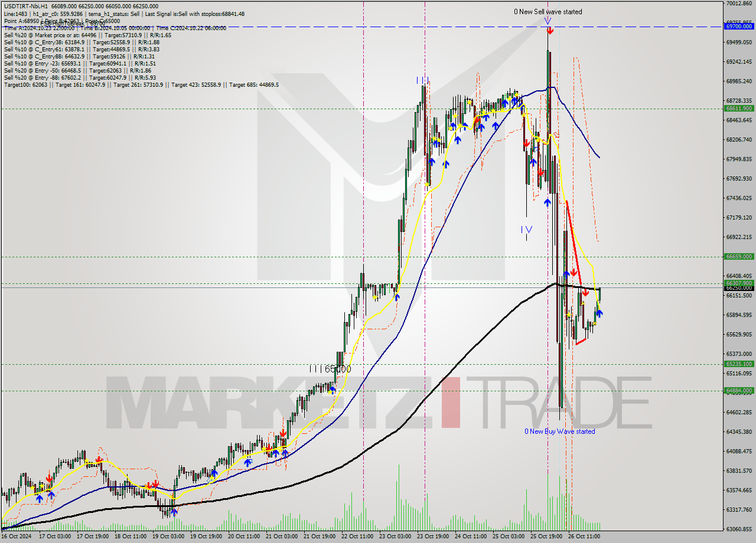Click the green 64884.000 price tag
756x543 pixels.
(739, 391)
